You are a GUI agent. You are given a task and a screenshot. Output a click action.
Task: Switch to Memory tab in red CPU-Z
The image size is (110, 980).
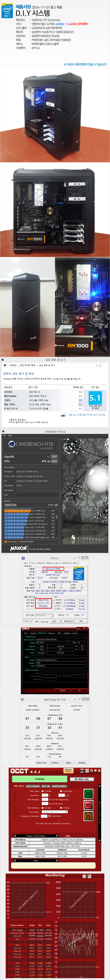click(51, 633)
